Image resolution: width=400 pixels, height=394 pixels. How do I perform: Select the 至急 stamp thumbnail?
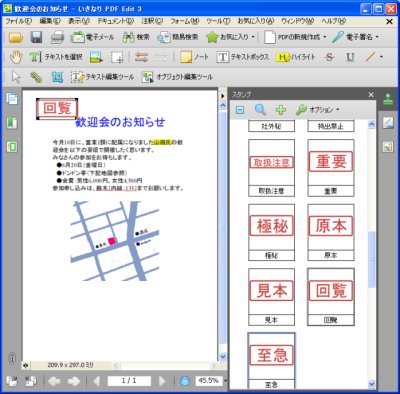(x=272, y=361)
